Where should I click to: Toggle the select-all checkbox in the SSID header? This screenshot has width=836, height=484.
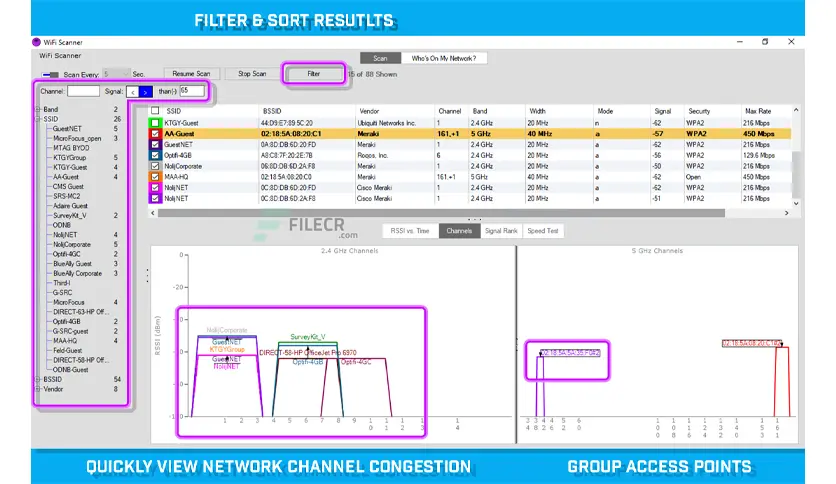pos(155,109)
